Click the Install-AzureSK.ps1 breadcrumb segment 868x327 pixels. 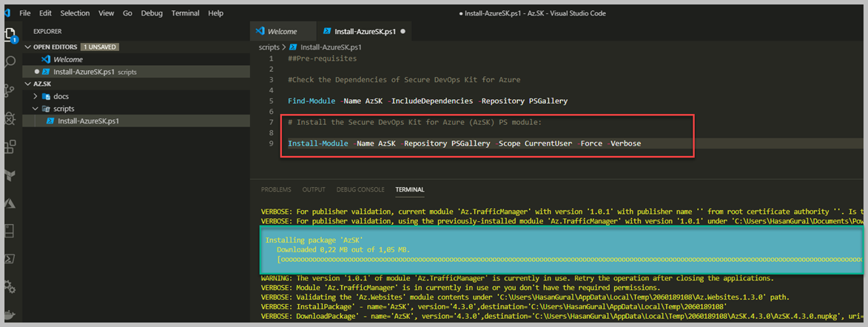coord(331,47)
